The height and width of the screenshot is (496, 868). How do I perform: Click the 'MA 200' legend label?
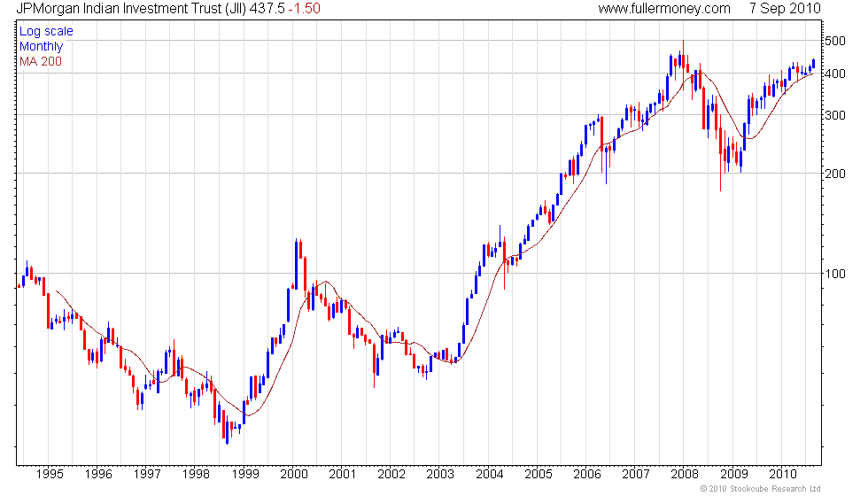tap(41, 61)
